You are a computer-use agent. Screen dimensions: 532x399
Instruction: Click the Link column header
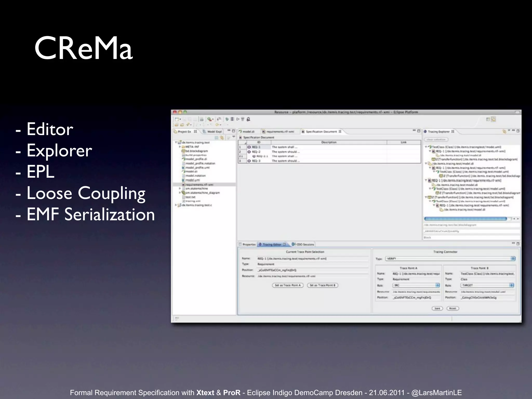(x=404, y=142)
